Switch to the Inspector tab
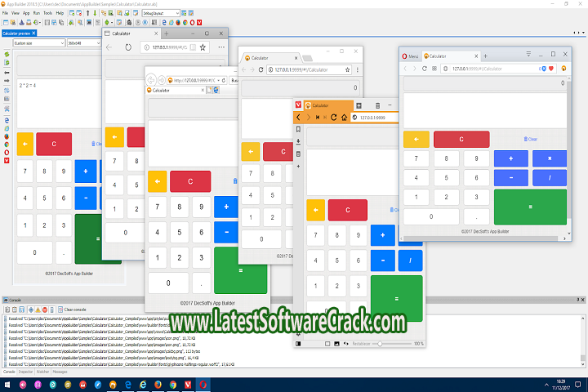588x392 pixels. click(x=26, y=371)
